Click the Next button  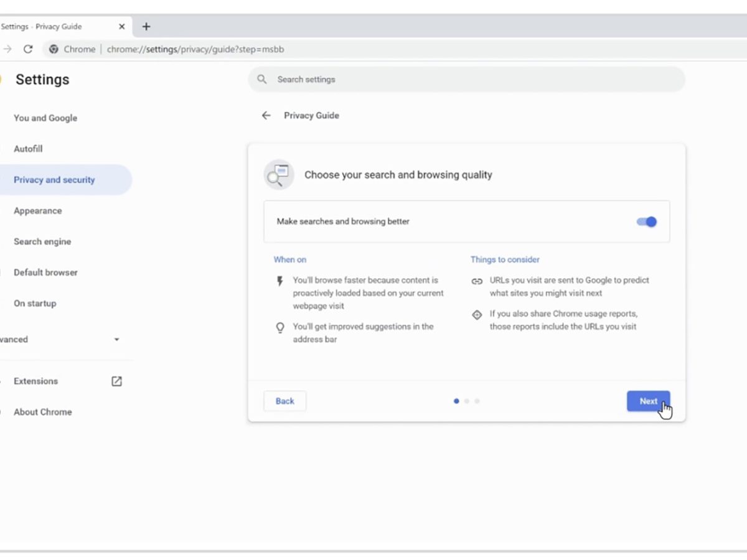pyautogui.click(x=648, y=401)
